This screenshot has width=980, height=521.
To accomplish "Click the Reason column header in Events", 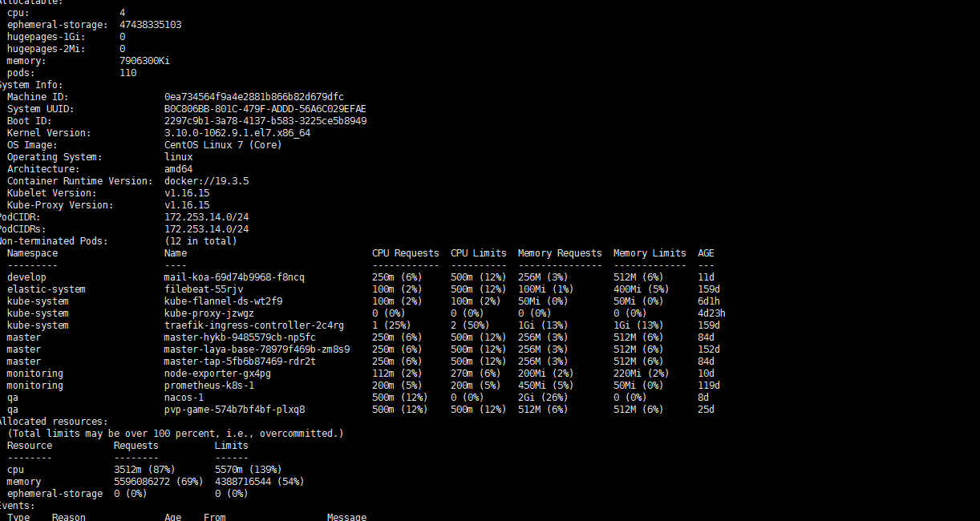I will 69,517.
